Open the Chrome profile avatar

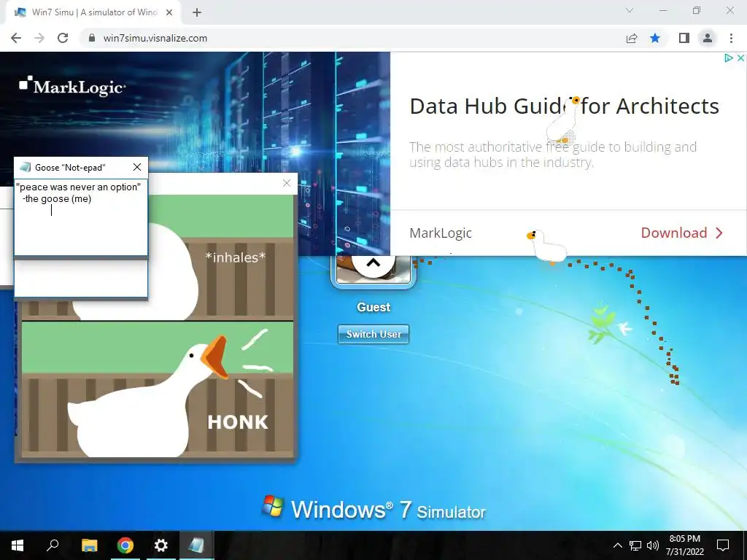(708, 38)
